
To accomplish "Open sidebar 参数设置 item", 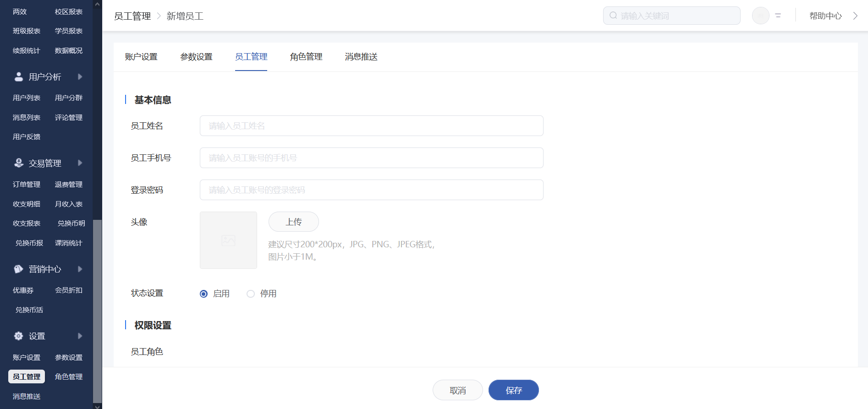I will [69, 357].
